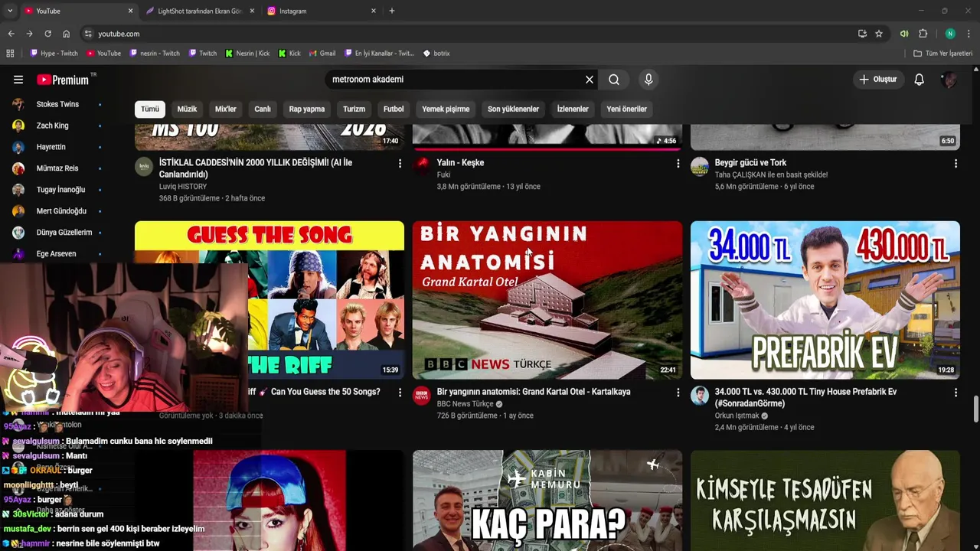Viewport: 980px width, 551px height.
Task: Click the page vertical scrollbar thumb
Action: (x=975, y=409)
